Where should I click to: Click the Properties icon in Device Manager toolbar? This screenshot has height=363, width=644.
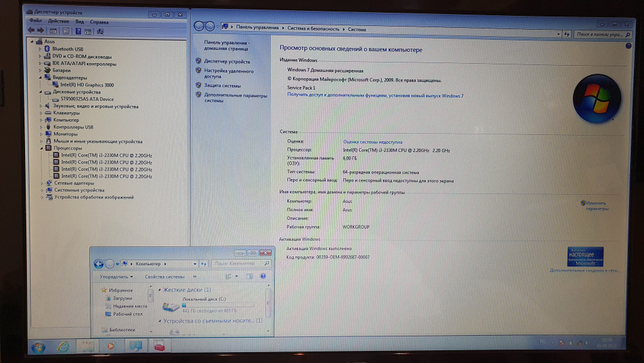(66, 31)
